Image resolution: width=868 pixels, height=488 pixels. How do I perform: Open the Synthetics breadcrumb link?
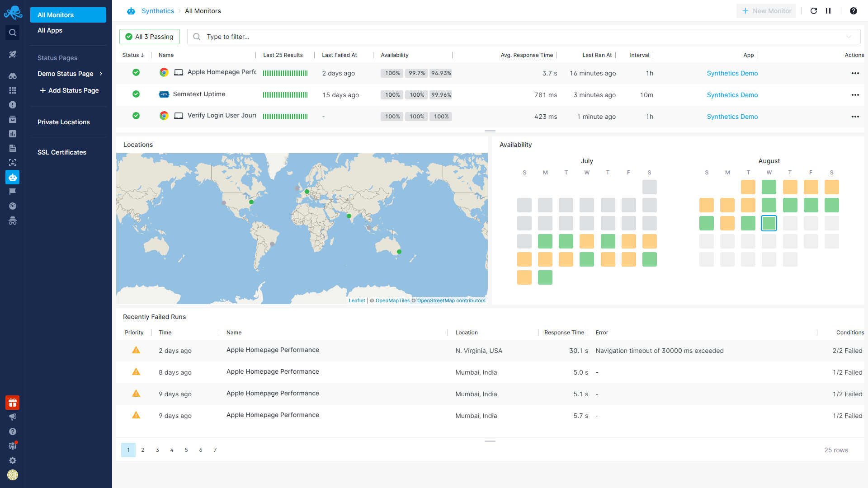point(157,10)
